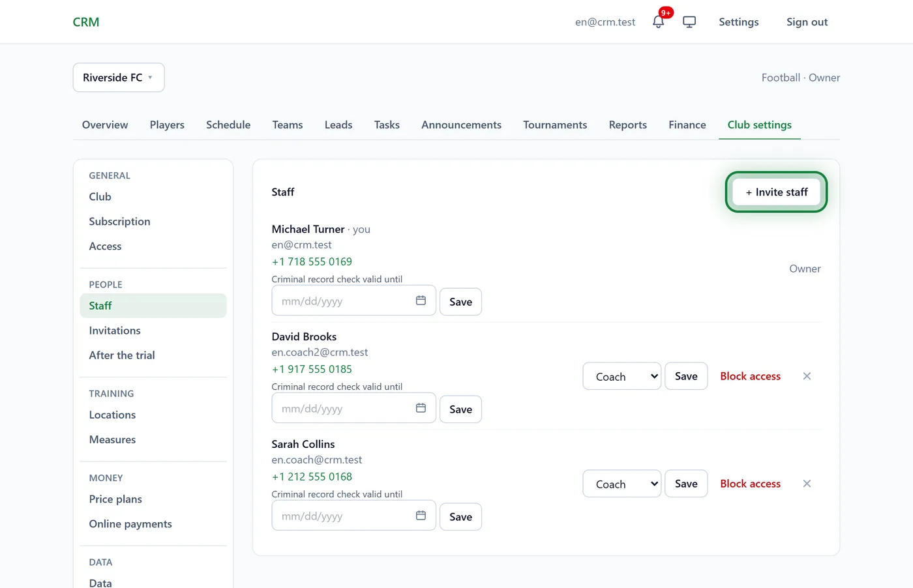Remove Sarah Collins with the X icon

[x=807, y=484]
